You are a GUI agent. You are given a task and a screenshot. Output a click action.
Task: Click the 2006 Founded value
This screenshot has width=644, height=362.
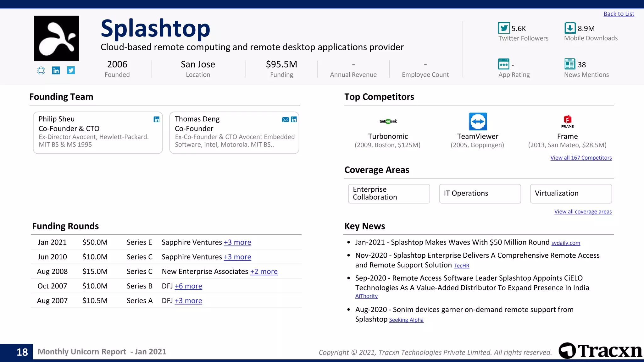[117, 64]
